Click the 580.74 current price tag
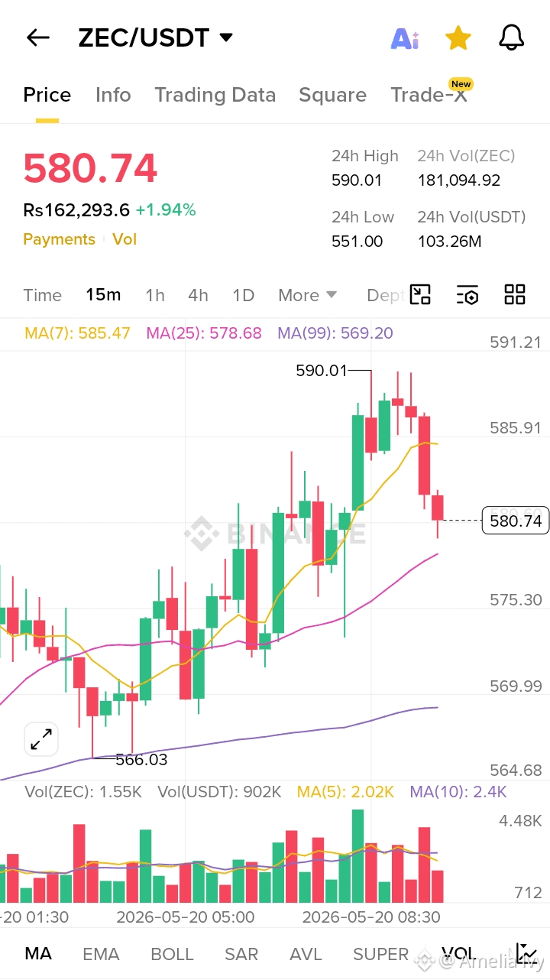 click(x=516, y=521)
